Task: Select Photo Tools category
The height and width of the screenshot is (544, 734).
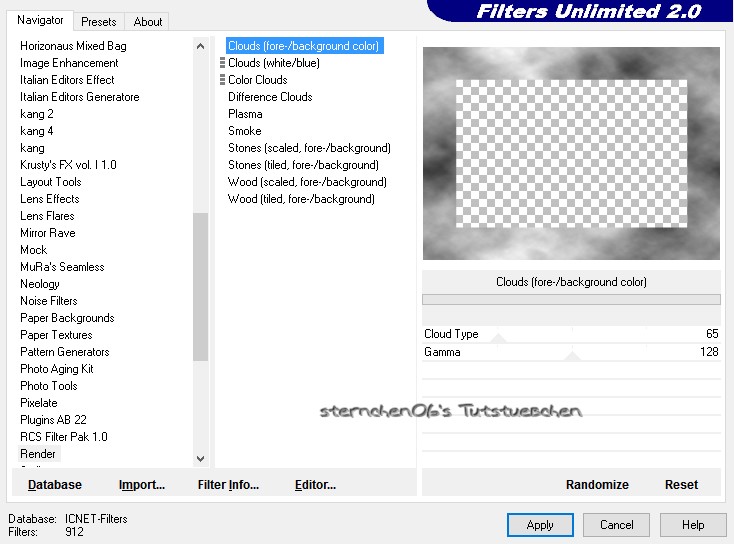Action: pos(49,386)
